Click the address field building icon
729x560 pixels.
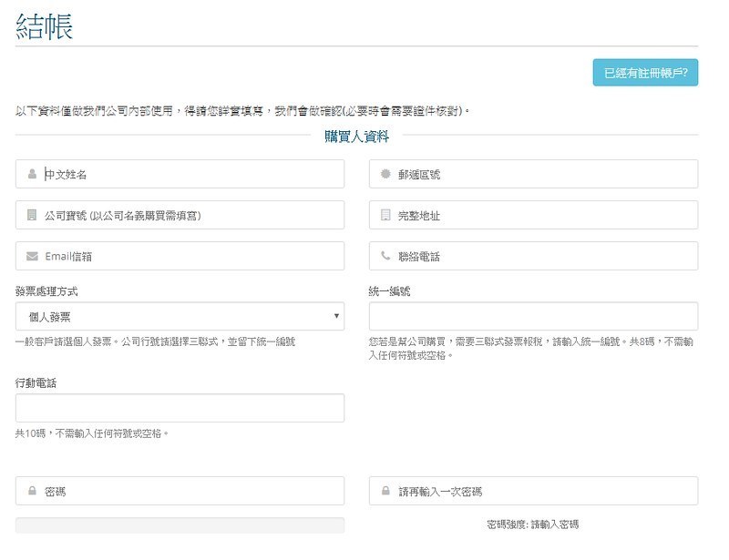tap(385, 215)
